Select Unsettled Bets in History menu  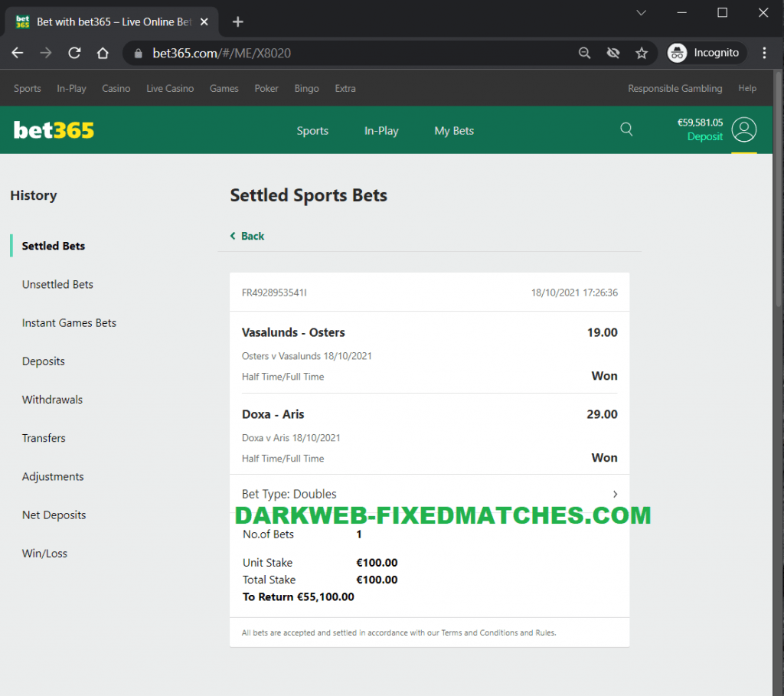click(x=57, y=285)
